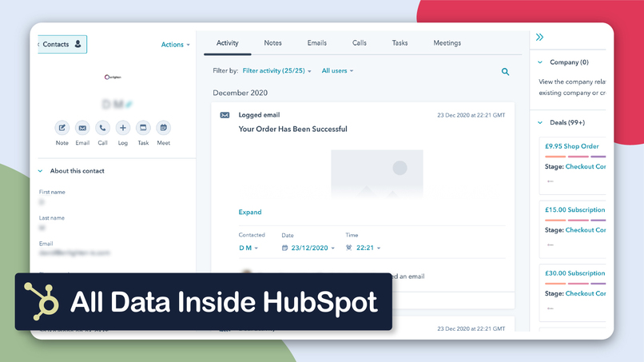Click the 'Logged email' label
The image size is (644, 362).
click(x=259, y=115)
